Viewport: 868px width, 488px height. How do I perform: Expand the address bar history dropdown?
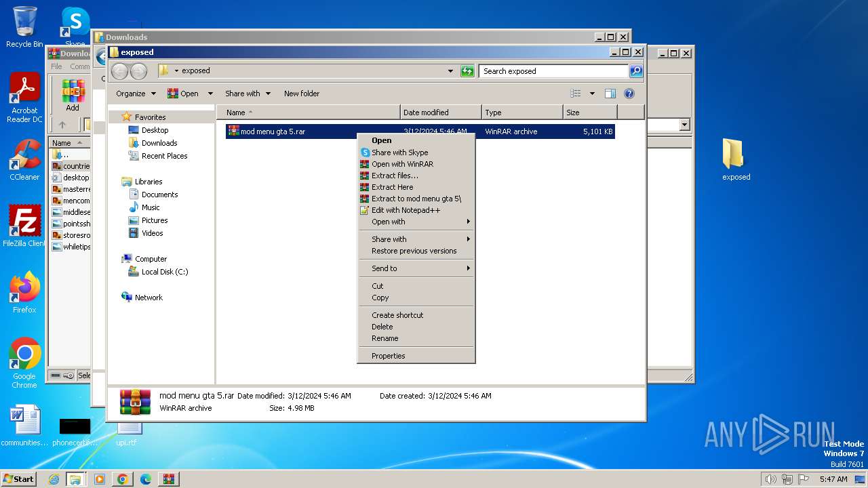pyautogui.click(x=450, y=71)
